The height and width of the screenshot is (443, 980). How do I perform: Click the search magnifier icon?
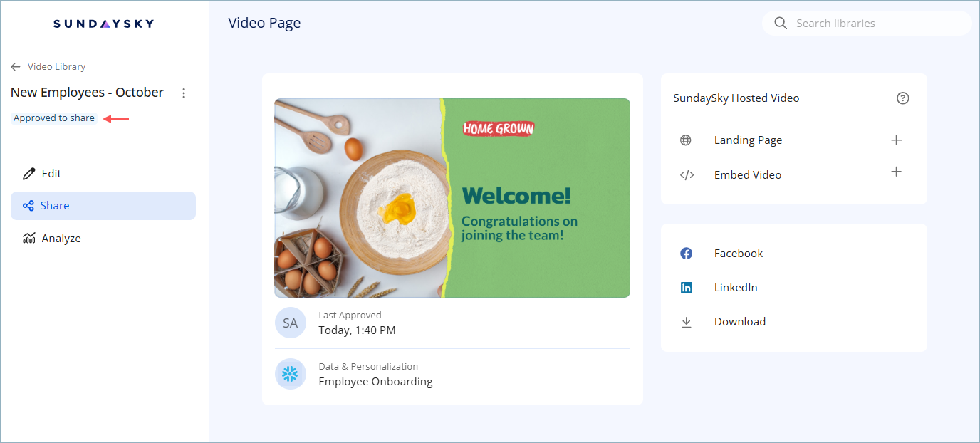781,24
